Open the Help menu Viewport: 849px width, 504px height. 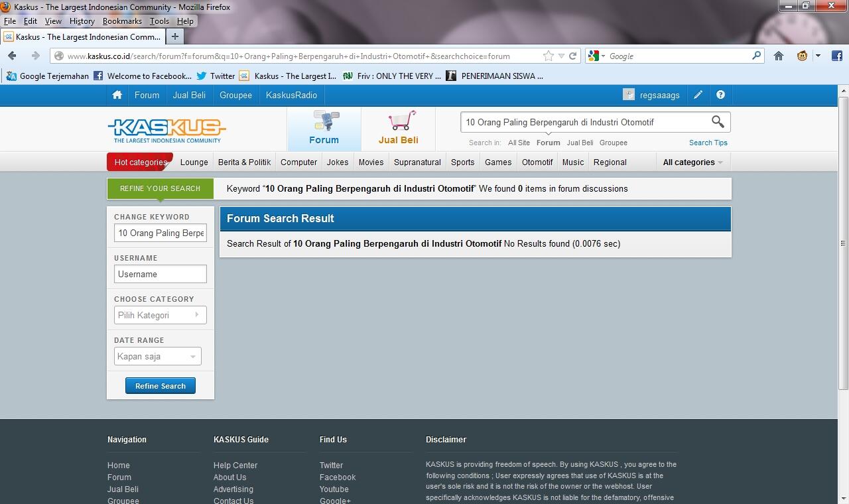click(185, 21)
